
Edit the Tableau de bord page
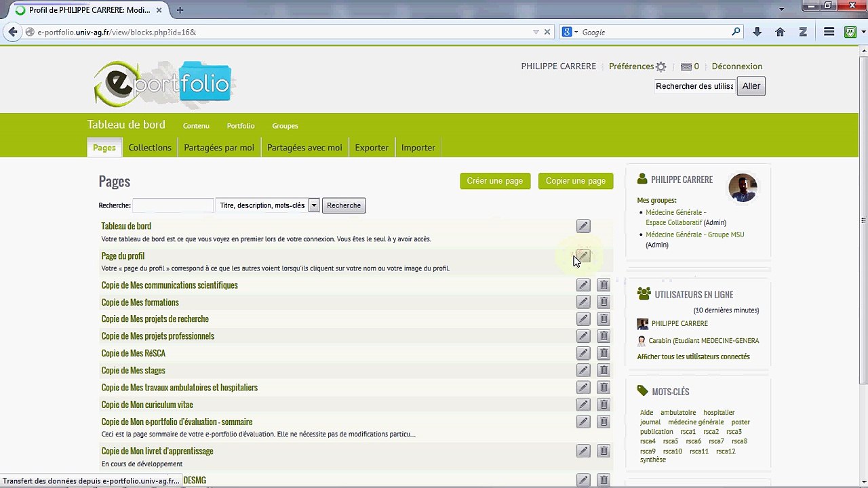(x=583, y=226)
